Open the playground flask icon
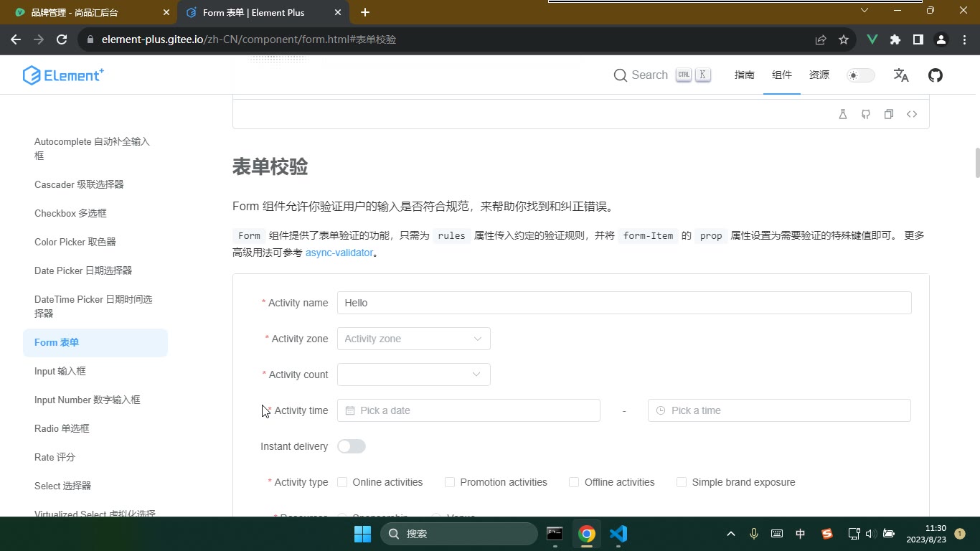 tap(843, 114)
